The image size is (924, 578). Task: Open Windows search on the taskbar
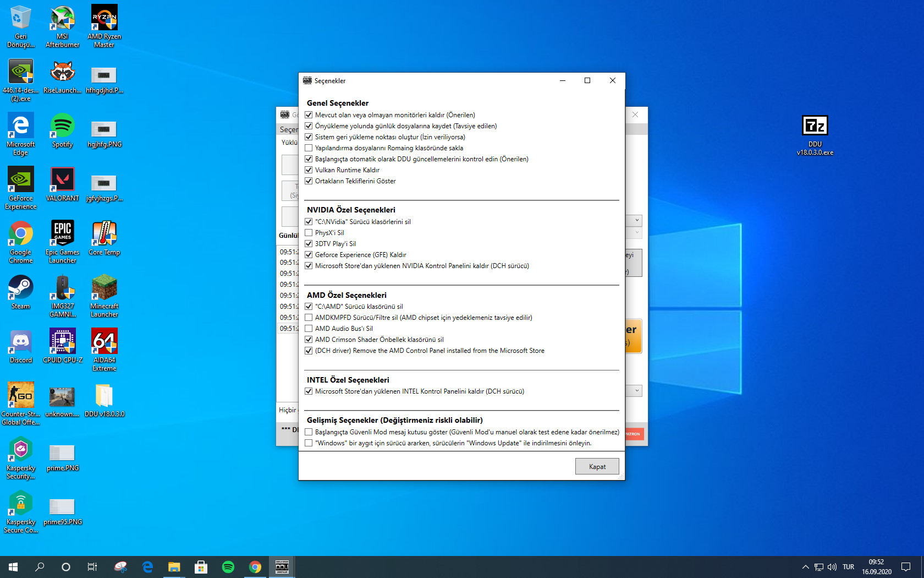click(40, 567)
